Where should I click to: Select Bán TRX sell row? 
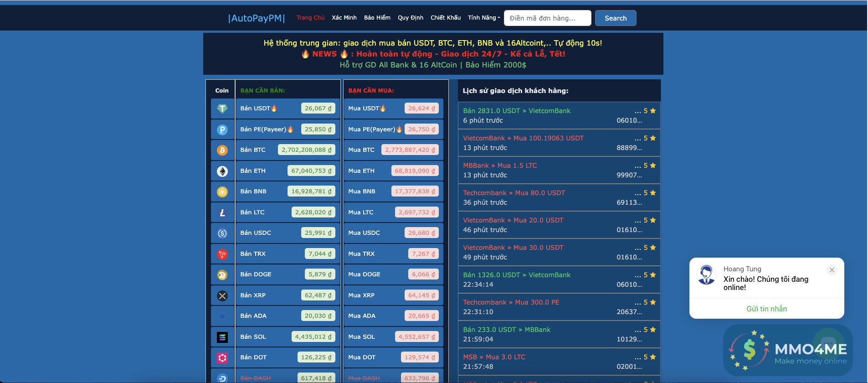point(288,254)
